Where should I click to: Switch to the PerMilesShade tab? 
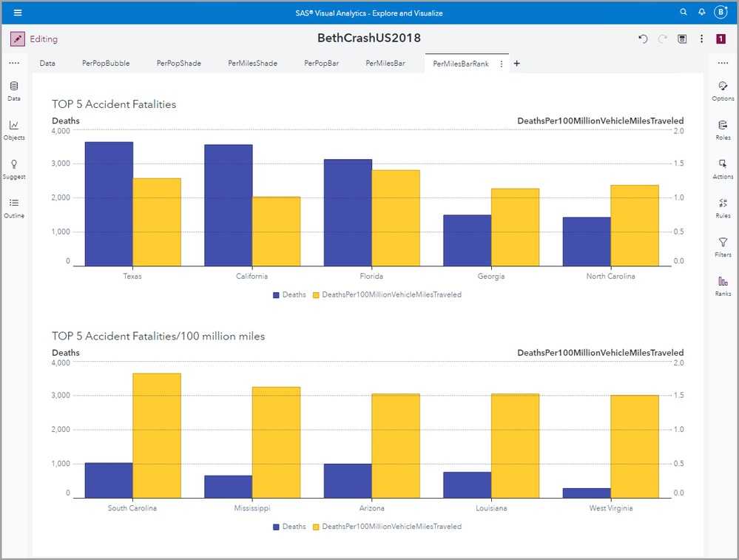(x=252, y=63)
